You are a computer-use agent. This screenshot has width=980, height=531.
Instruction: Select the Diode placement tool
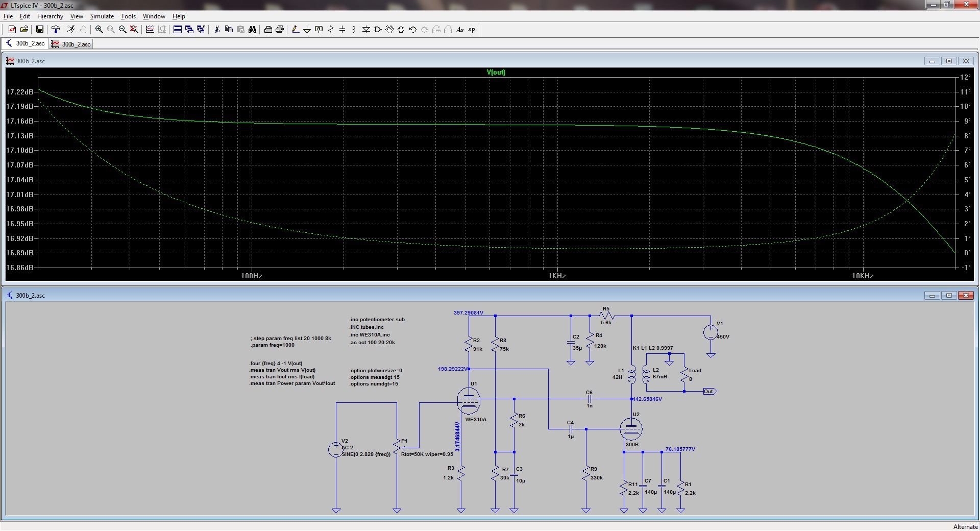tap(366, 30)
